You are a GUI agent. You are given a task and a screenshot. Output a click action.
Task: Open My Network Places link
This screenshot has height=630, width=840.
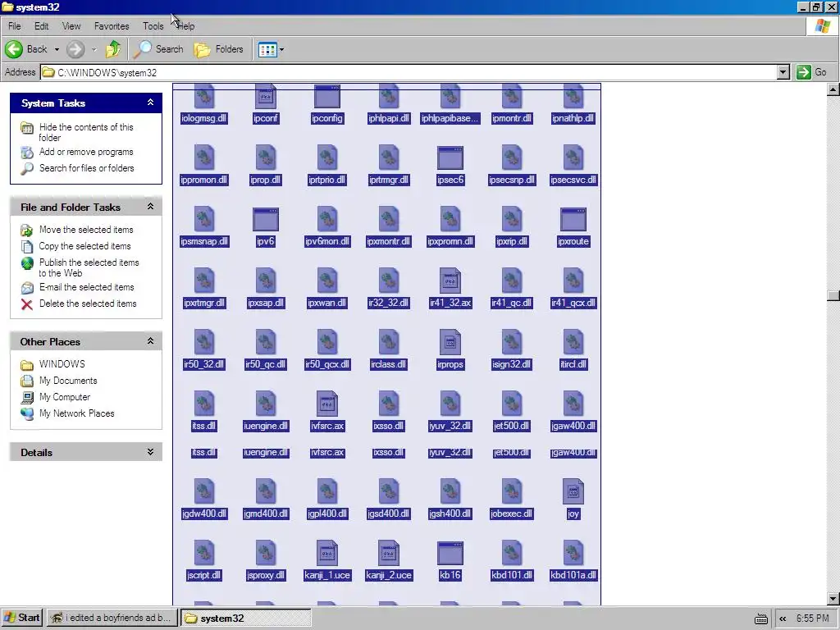click(x=76, y=413)
